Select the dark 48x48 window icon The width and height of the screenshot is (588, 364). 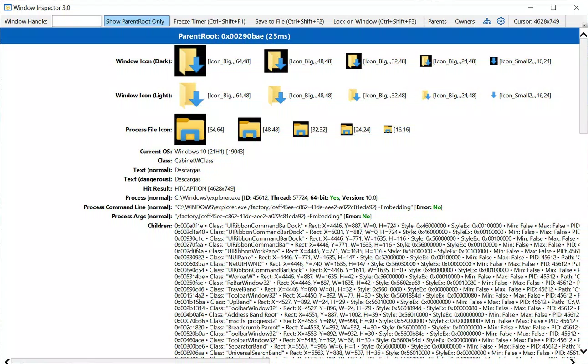click(x=276, y=61)
